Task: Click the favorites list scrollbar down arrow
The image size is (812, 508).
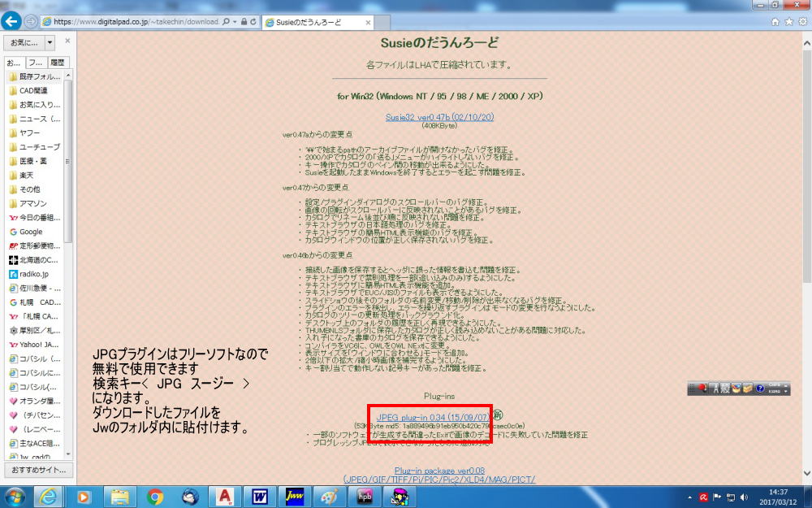Action: (x=68, y=454)
